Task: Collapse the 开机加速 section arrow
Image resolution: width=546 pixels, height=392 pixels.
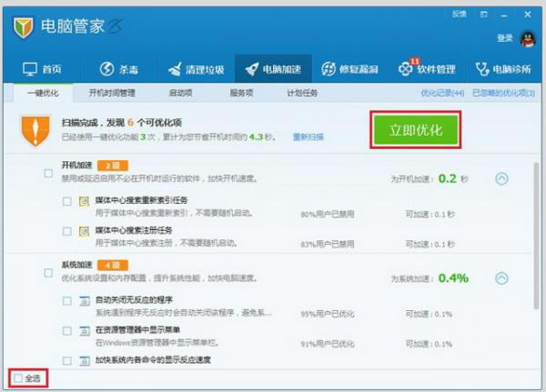Action: coord(500,179)
